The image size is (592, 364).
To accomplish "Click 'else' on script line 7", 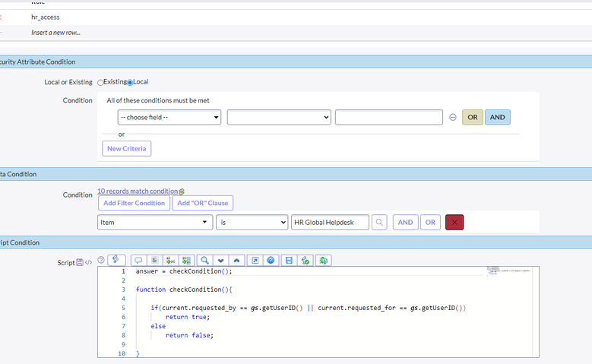I will (158, 326).
